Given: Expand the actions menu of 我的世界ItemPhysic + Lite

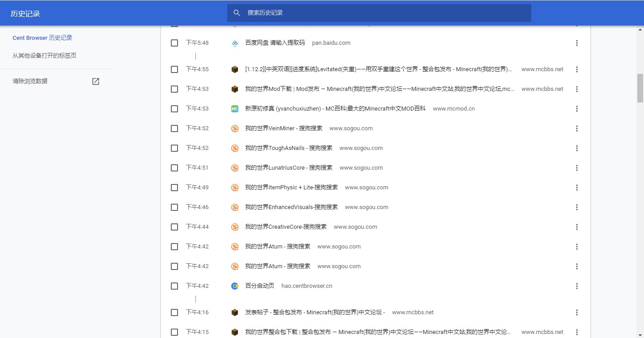Looking at the screenshot, I should click(x=577, y=188).
